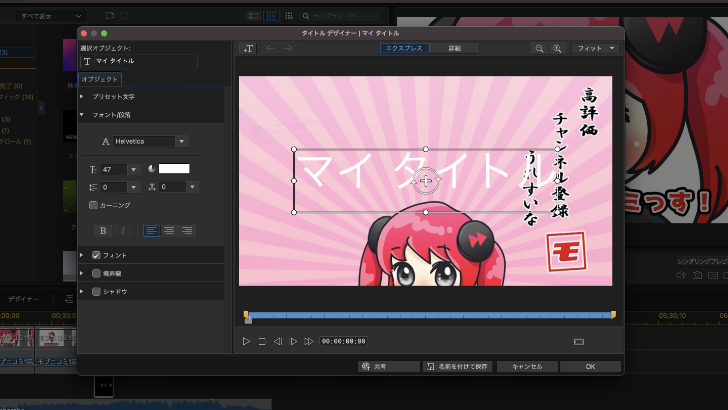The image size is (728, 410).
Task: Zoom out the preview canvas
Action: click(x=539, y=48)
